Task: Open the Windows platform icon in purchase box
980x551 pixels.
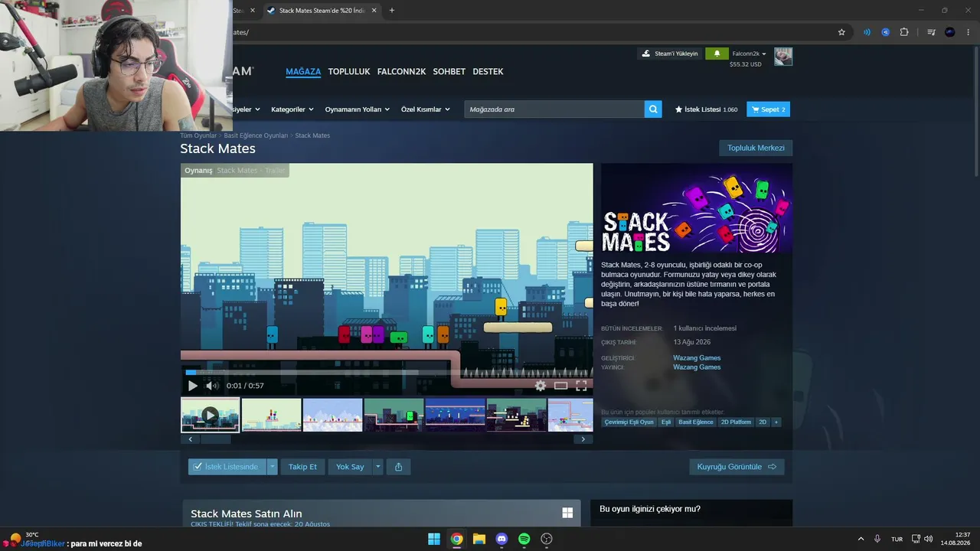Action: [x=567, y=513]
